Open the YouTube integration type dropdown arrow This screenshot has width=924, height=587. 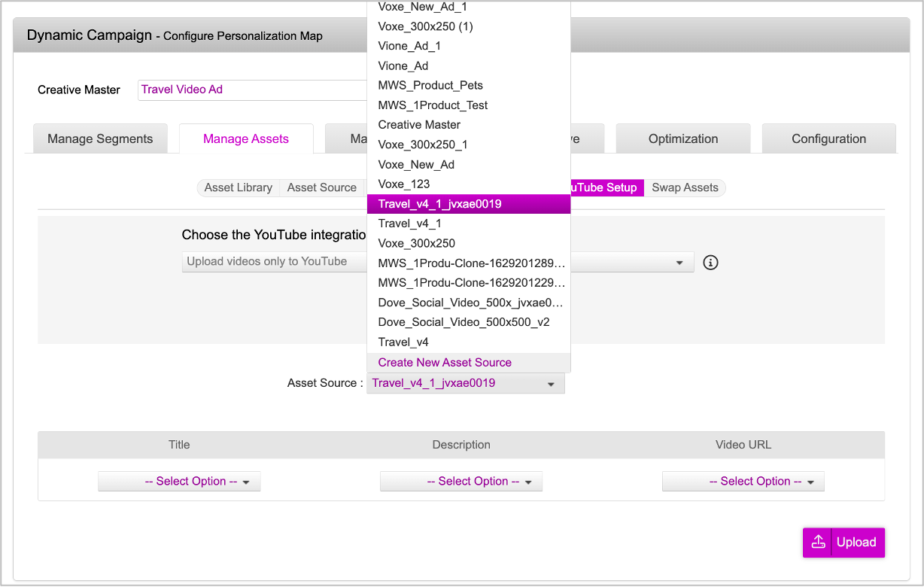[x=679, y=262]
